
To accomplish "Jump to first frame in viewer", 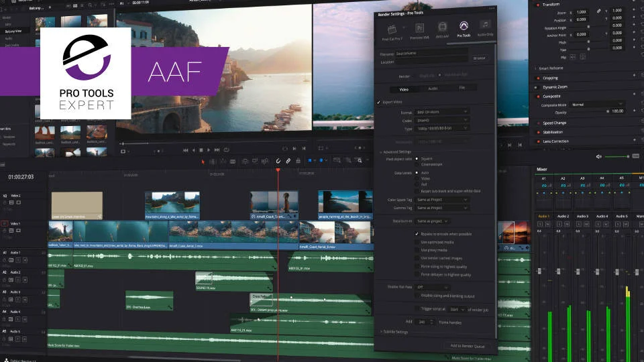I will [185, 150].
